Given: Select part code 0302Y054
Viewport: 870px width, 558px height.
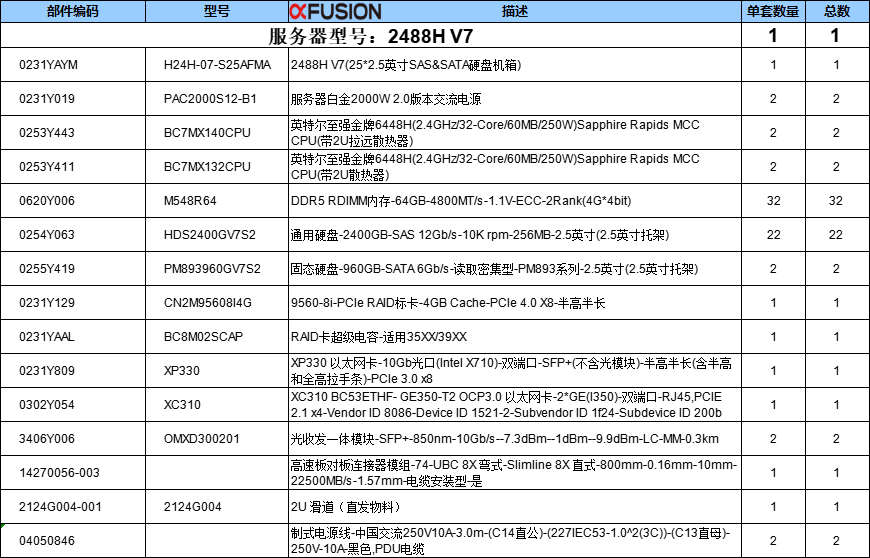Looking at the screenshot, I should (x=47, y=404).
